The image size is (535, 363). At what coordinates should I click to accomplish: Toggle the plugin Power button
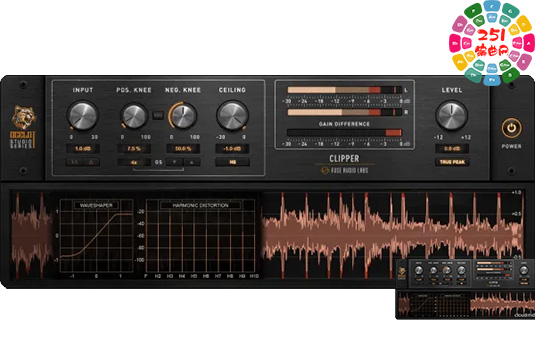point(511,128)
